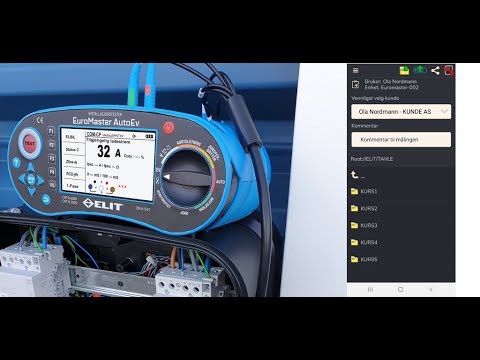The image size is (480, 360).
Task: Click the blue back/return button on the tester
Action: (x=46, y=199)
